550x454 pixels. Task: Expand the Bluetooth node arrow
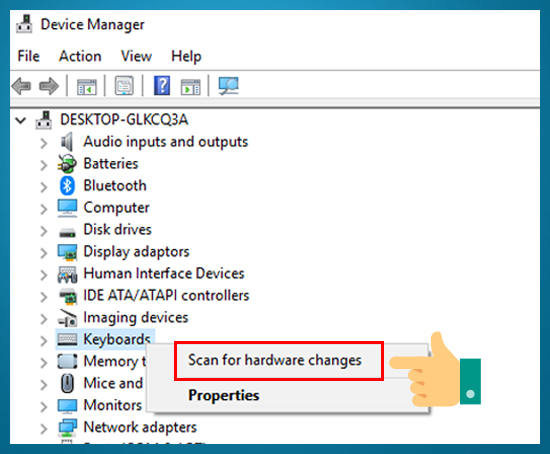click(x=43, y=187)
